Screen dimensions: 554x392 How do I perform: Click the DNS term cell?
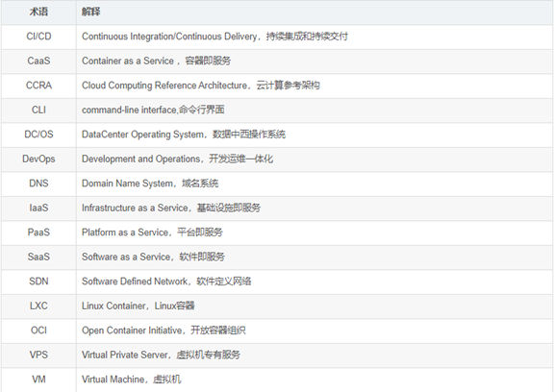(x=38, y=184)
